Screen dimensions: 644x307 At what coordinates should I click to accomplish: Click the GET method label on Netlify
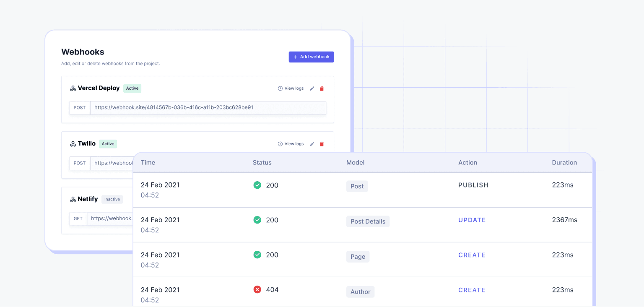pyautogui.click(x=78, y=219)
